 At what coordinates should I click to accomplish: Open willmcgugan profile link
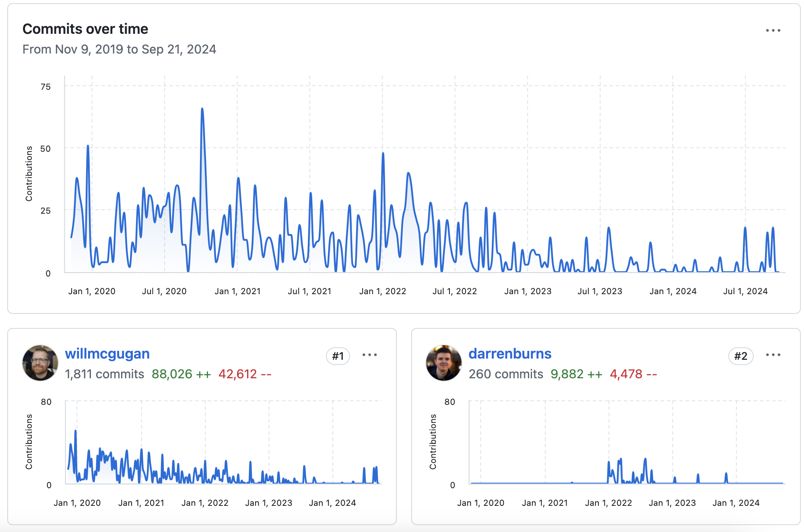[x=107, y=354]
